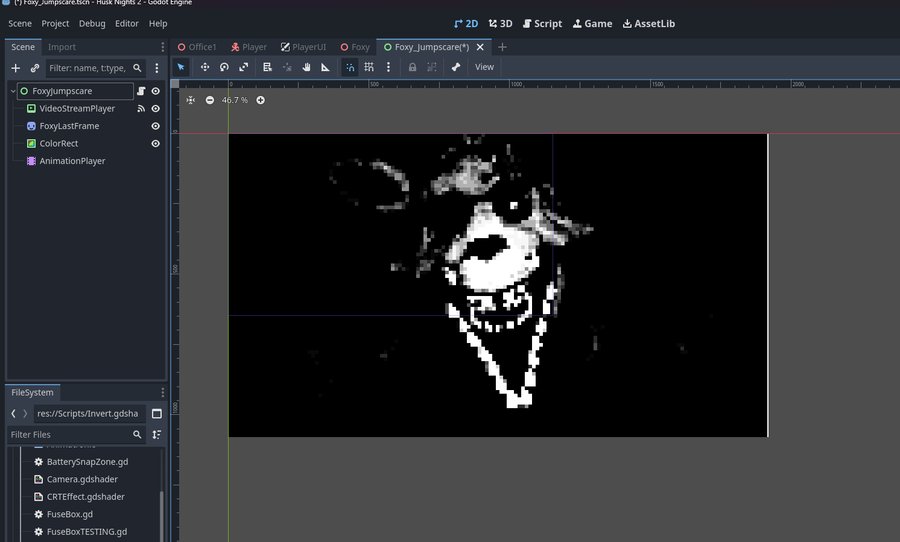The width and height of the screenshot is (900, 542).
Task: Activate the Scale Mode tool
Action: [244, 67]
